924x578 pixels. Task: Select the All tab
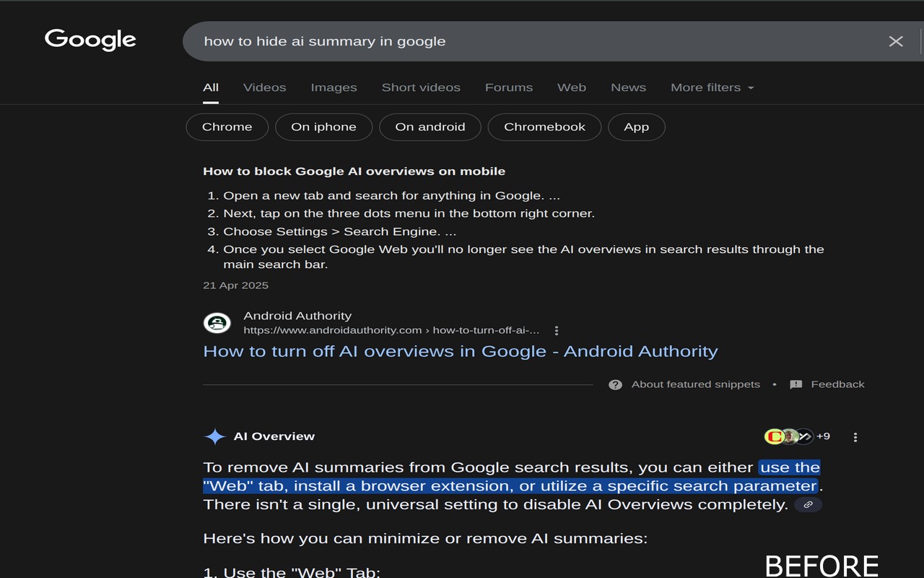[x=211, y=87]
